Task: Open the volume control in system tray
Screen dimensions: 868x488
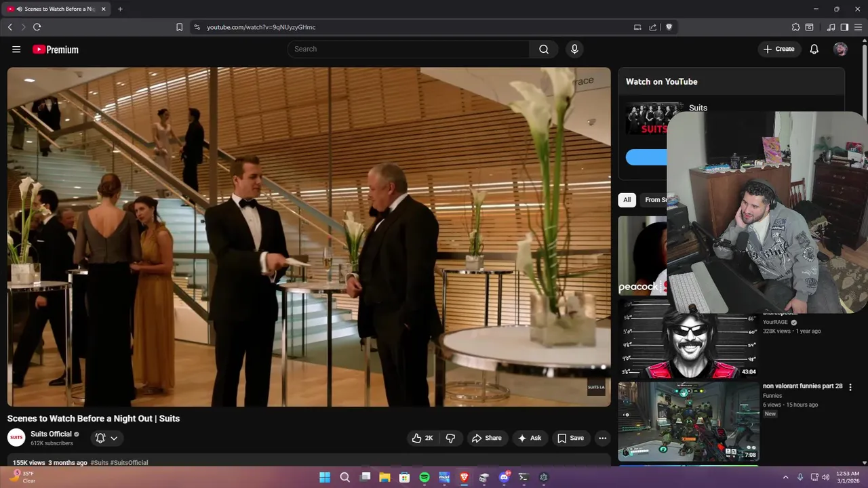Action: tap(825, 477)
